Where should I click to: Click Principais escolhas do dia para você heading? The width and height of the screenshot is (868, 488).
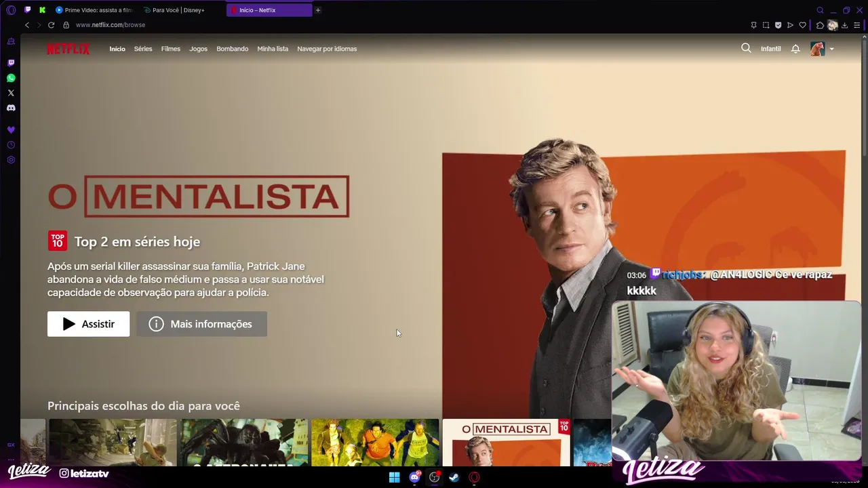point(144,405)
